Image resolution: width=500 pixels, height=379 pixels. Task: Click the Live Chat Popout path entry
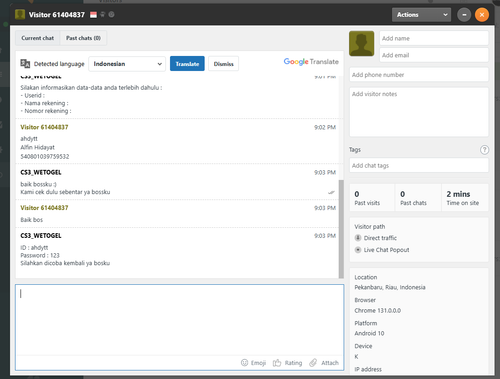click(x=386, y=250)
